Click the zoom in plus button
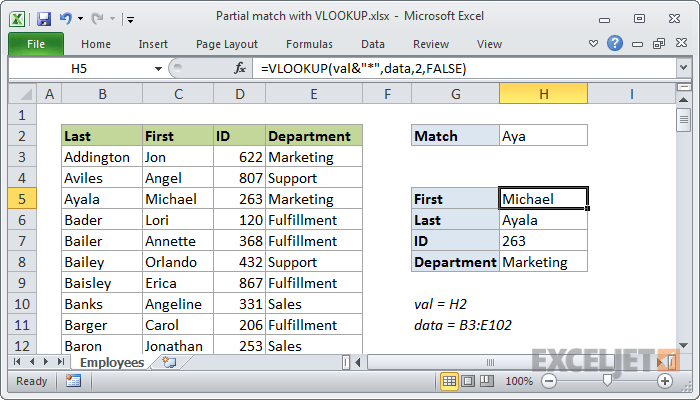Image resolution: width=700 pixels, height=400 pixels. [665, 381]
